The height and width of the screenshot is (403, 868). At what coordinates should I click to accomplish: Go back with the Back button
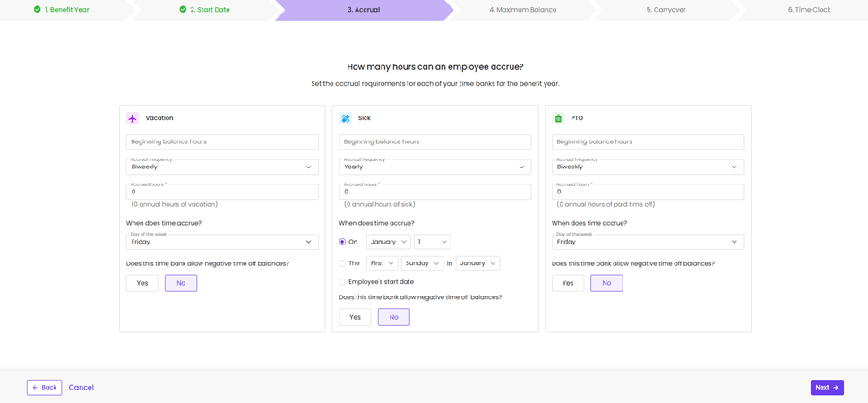click(x=44, y=388)
